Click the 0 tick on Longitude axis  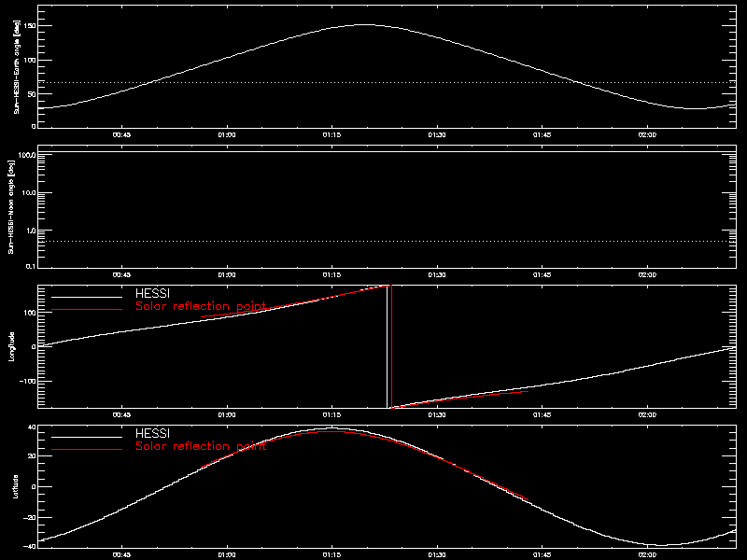(x=34, y=347)
